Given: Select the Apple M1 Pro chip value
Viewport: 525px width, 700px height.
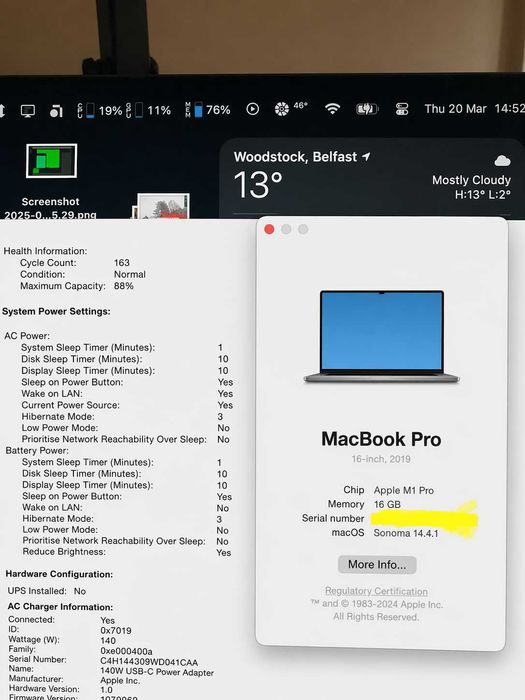Looking at the screenshot, I should click(x=404, y=490).
